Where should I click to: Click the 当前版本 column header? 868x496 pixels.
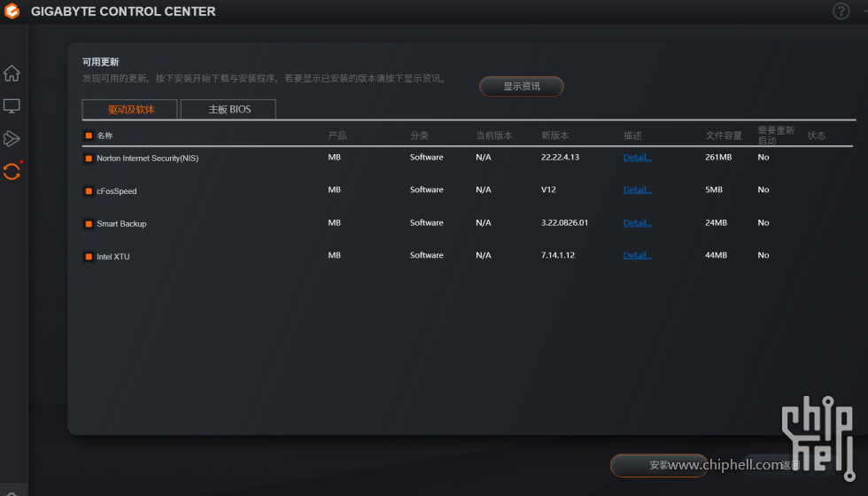click(494, 136)
